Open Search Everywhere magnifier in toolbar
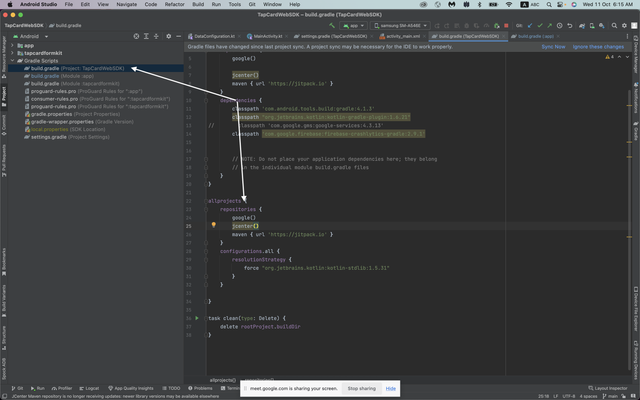Viewport: 640px width, 400px height. pyautogui.click(x=614, y=25)
